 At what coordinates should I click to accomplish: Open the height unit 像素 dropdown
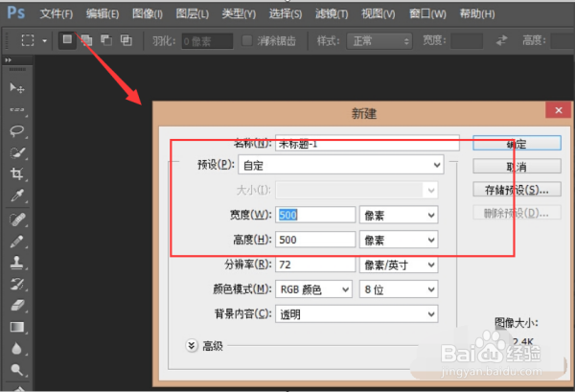(399, 241)
